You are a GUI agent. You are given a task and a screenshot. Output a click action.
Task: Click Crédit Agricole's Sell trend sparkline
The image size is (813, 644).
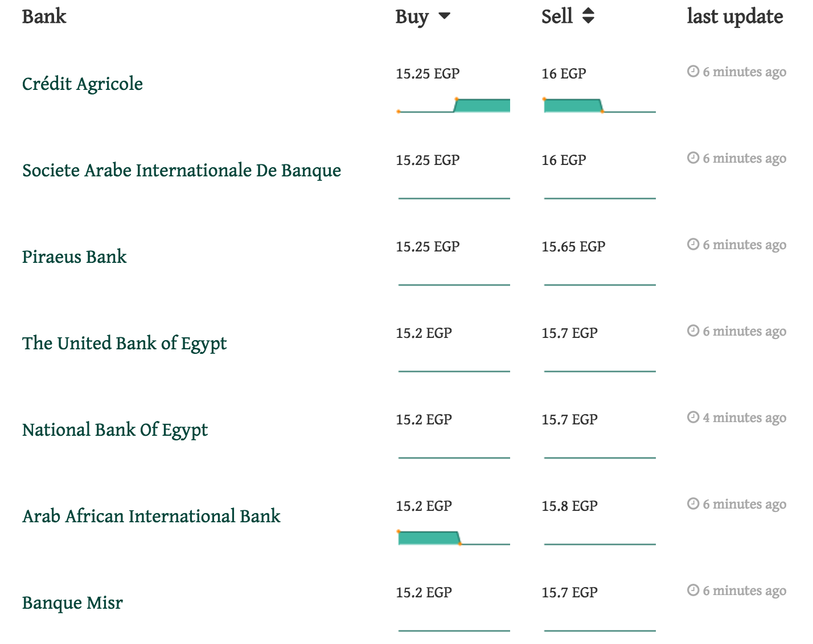600,106
